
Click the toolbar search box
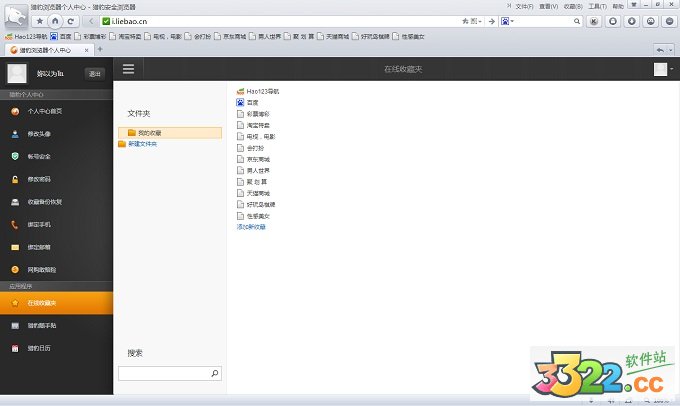tap(543, 21)
